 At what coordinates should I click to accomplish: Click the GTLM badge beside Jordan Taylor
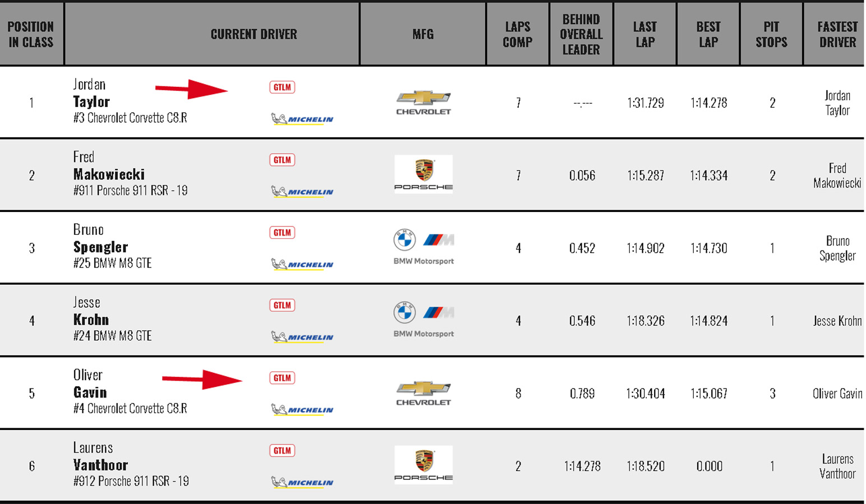(x=282, y=87)
